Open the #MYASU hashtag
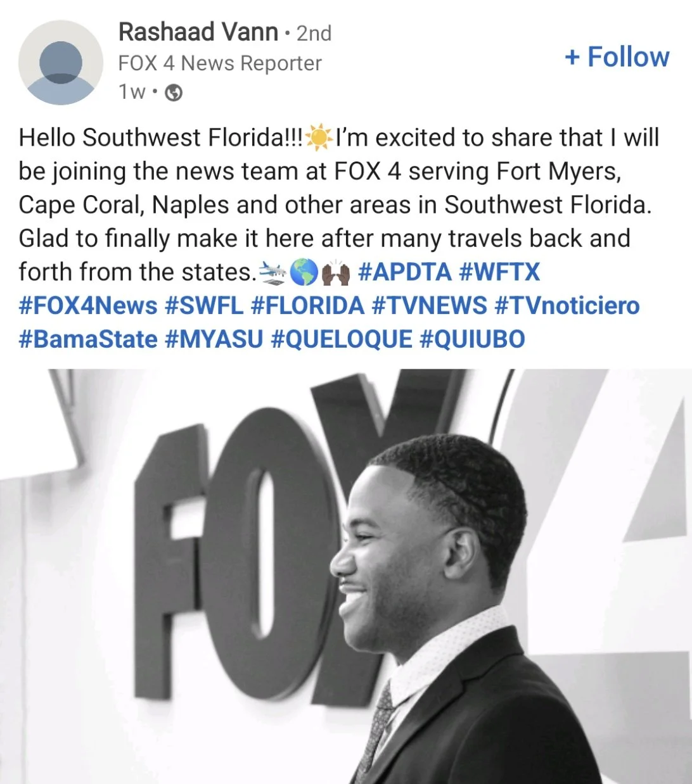 click(214, 339)
